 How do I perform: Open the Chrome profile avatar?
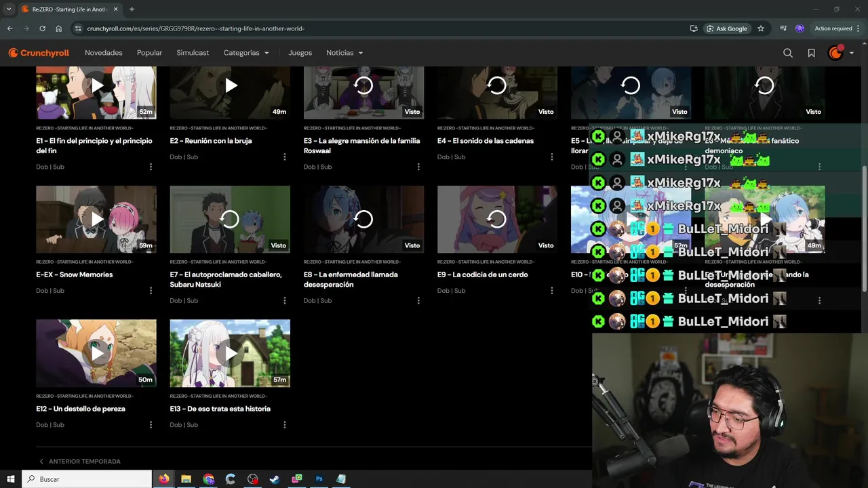click(800, 28)
